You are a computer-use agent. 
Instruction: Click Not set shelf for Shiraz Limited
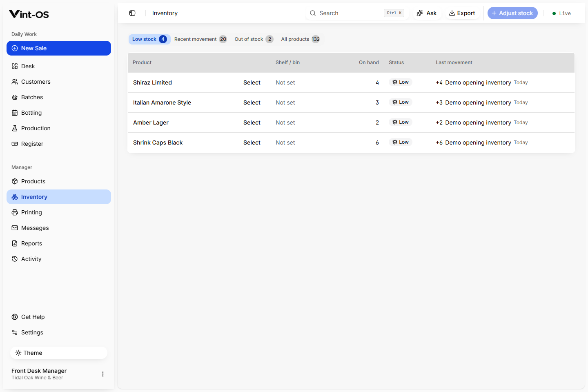tap(285, 82)
